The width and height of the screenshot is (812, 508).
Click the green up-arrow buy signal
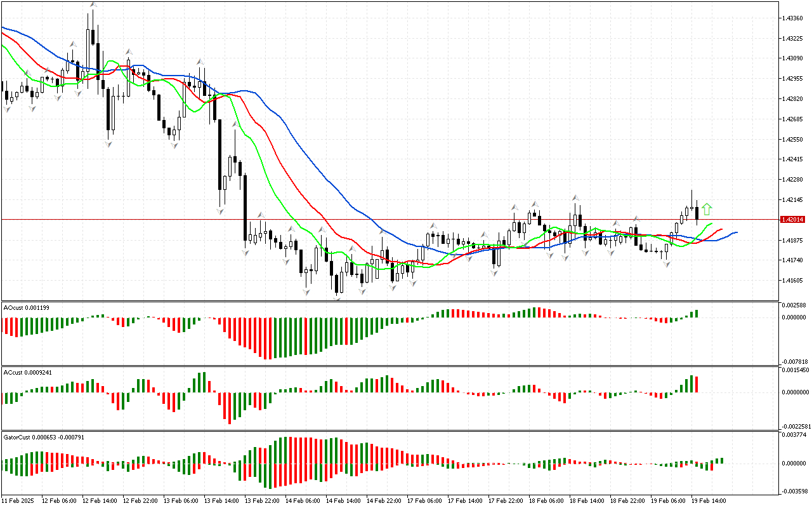pyautogui.click(x=707, y=209)
